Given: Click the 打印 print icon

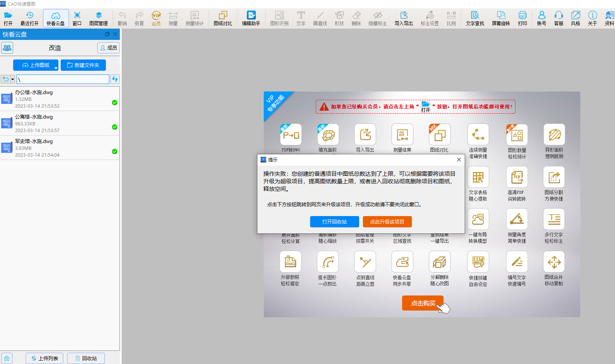Looking at the screenshot, I should pyautogui.click(x=522, y=18).
